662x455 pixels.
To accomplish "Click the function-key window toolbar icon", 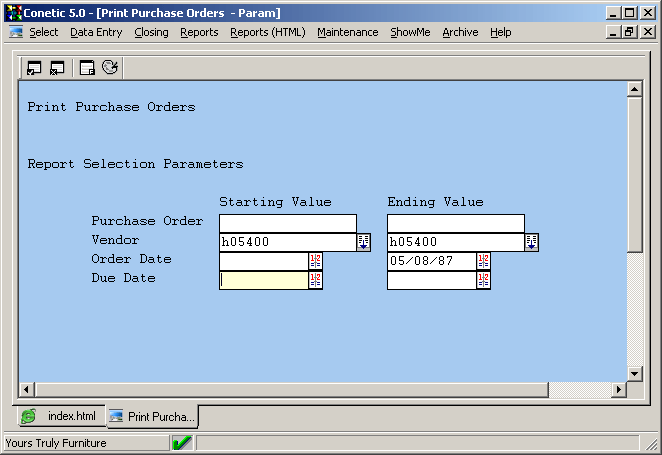I will coord(87,68).
